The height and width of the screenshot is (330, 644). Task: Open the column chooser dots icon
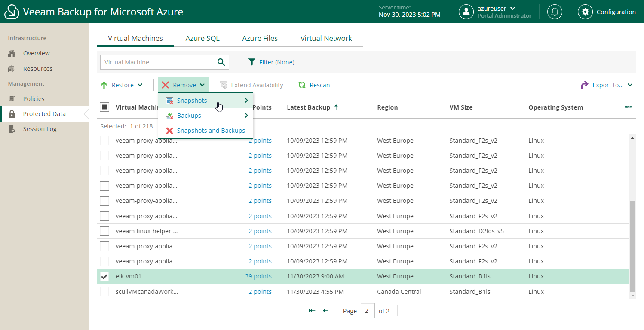click(628, 107)
